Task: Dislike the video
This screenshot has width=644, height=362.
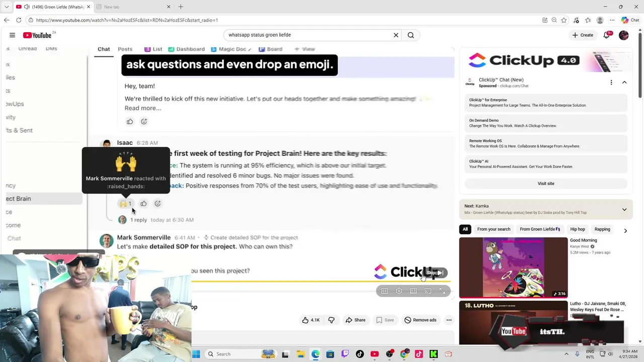Action: click(x=332, y=320)
